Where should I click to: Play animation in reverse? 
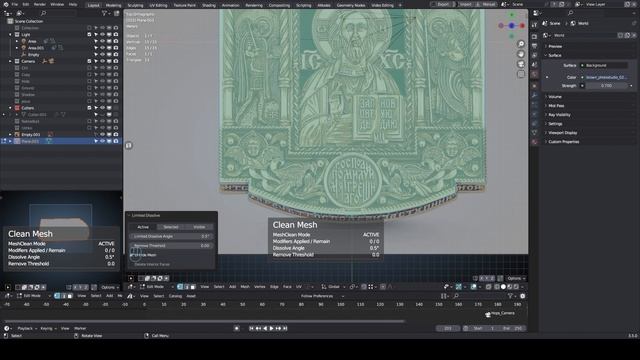click(x=265, y=328)
